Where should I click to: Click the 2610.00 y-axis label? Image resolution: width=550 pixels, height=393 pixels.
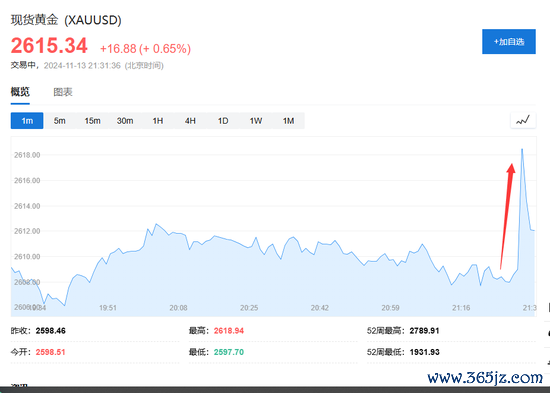coord(27,257)
